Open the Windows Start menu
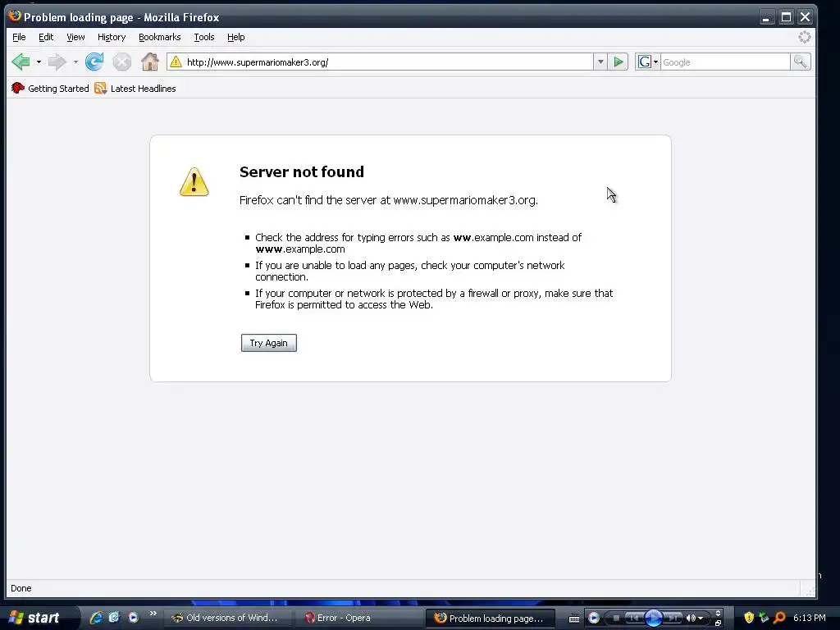The image size is (840, 630). tap(39, 618)
